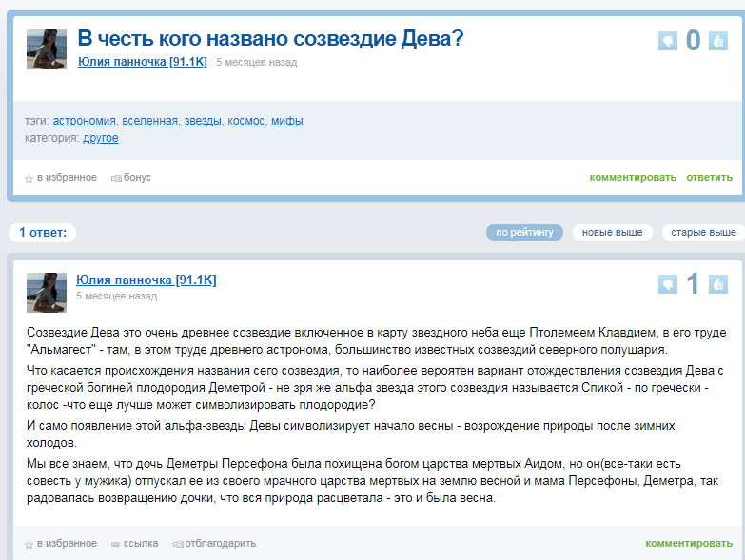Sort answers with новые выше
This screenshot has height=560, width=745.
pyautogui.click(x=613, y=233)
